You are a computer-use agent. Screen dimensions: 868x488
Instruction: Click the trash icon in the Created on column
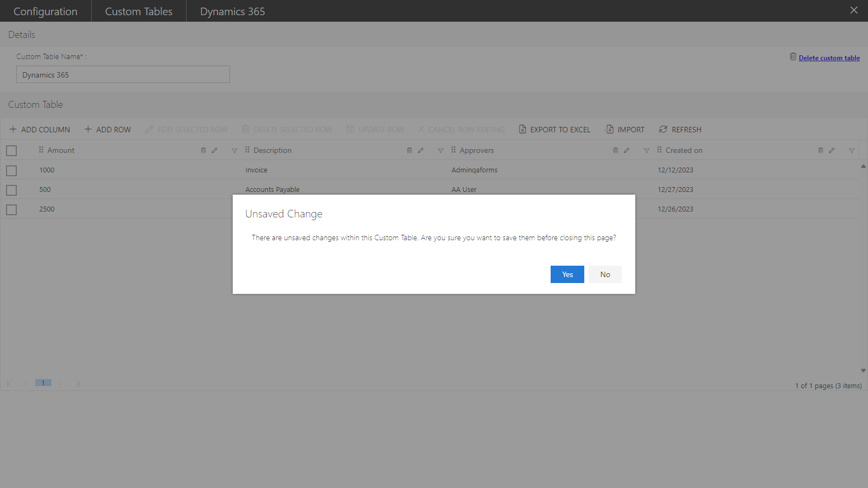tap(821, 150)
